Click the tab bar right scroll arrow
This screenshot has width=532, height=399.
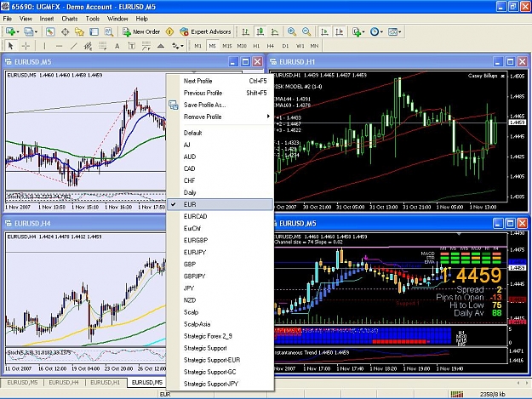pos(526,383)
